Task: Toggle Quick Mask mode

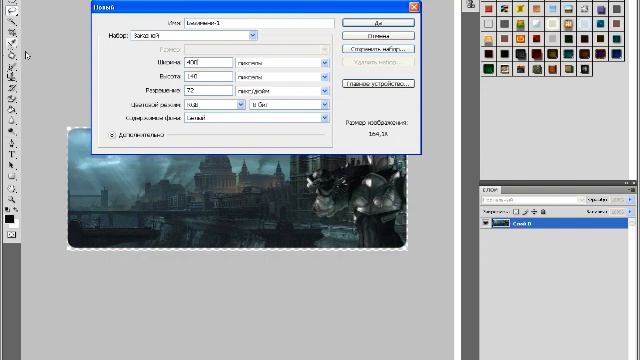Action: pyautogui.click(x=11, y=235)
